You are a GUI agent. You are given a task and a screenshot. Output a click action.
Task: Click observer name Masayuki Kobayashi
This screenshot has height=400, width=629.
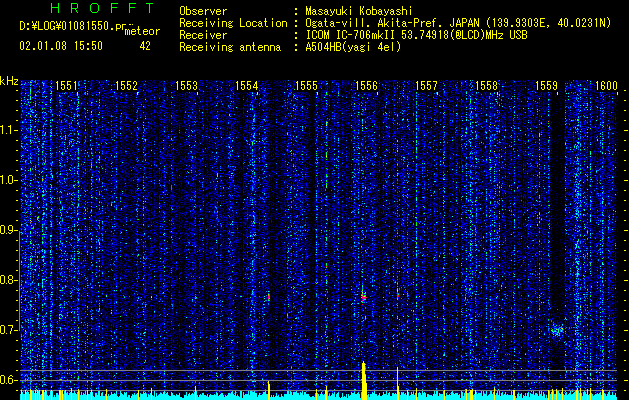[359, 11]
